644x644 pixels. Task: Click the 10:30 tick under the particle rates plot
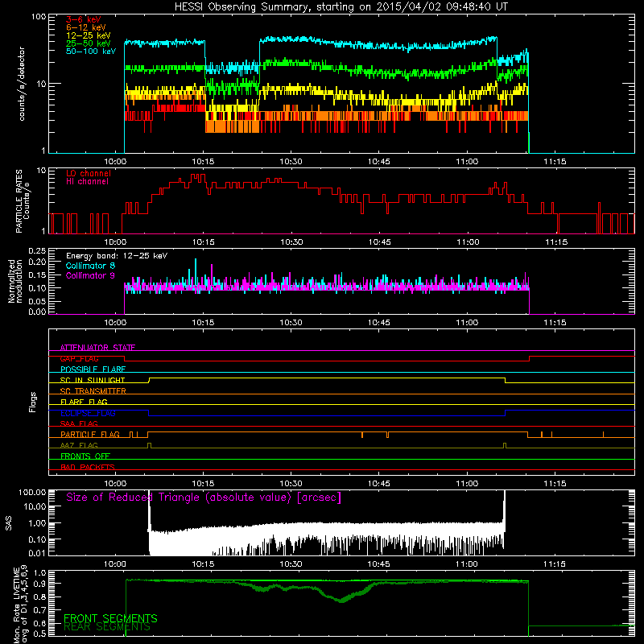[291, 242]
